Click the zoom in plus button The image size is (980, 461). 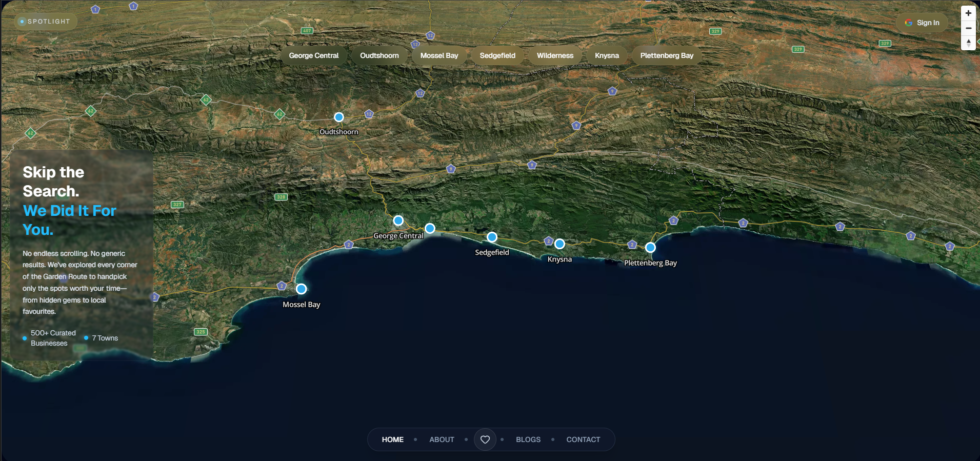968,13
